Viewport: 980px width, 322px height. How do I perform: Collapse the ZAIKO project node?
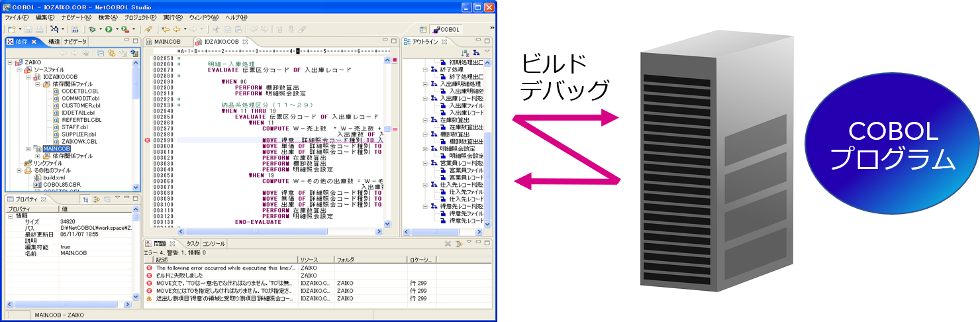tap(10, 62)
